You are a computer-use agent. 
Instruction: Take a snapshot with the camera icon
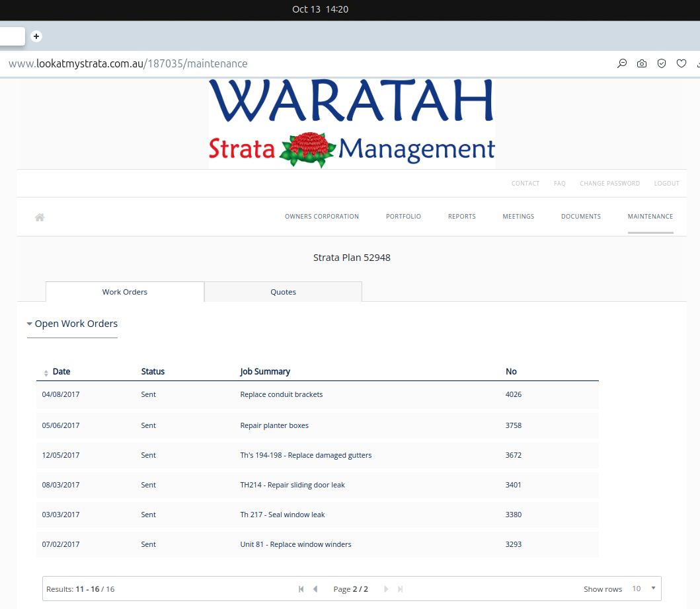642,63
